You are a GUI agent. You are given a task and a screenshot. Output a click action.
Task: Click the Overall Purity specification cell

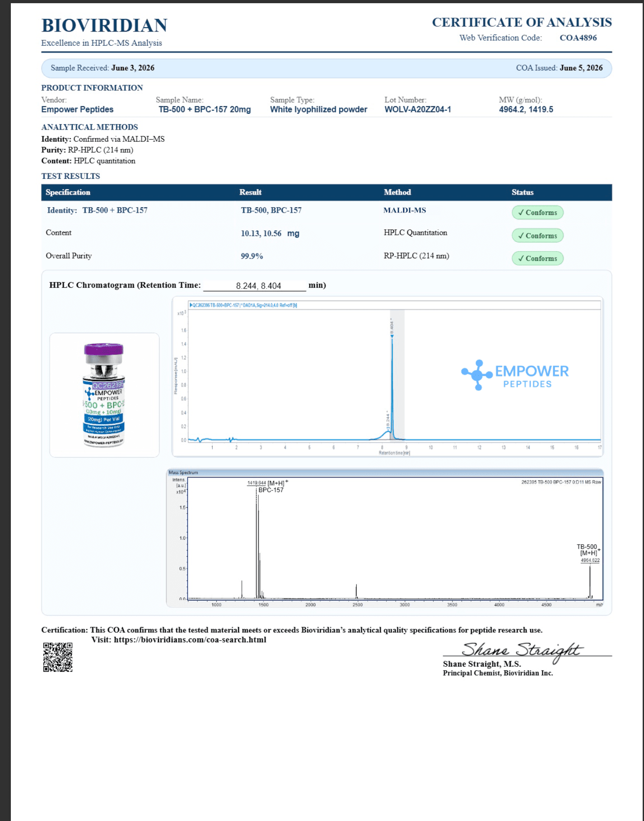point(69,256)
